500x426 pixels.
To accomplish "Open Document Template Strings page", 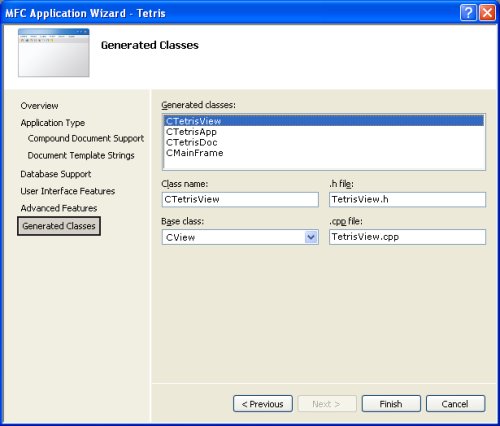I will (x=81, y=155).
